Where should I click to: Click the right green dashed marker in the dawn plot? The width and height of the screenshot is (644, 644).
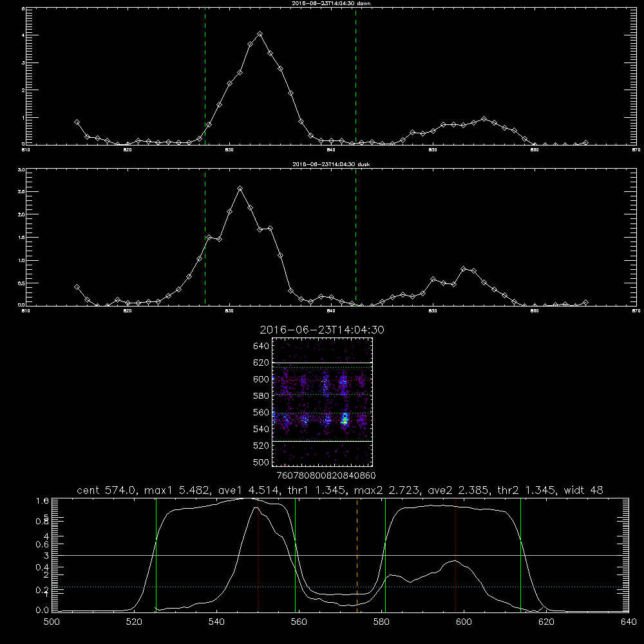coord(355,77)
